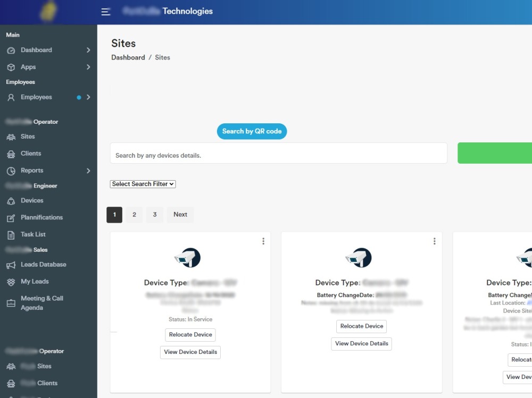The image size is (532, 398).
Task: Click the company logo in top-left corner
Action: (48, 11)
